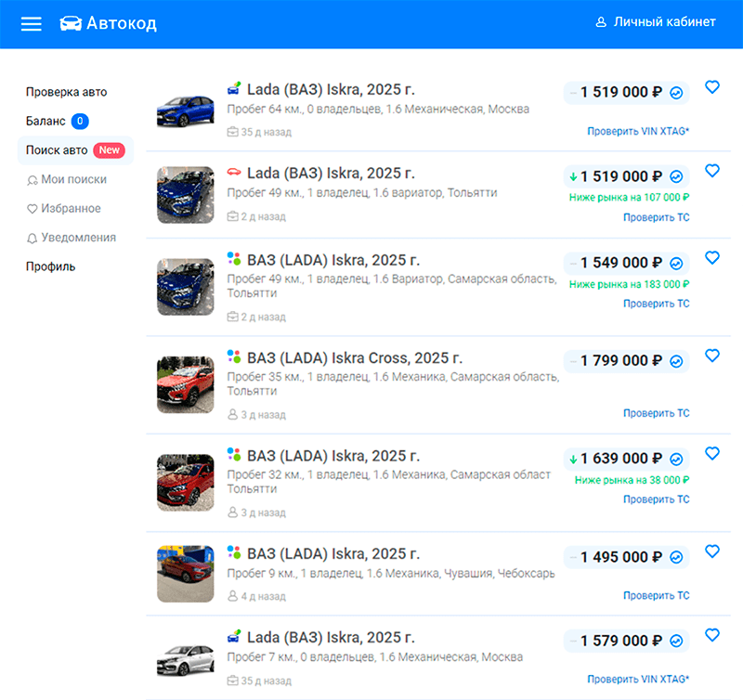Click source icon of Чебоксары listing
Image resolution: width=743 pixels, height=700 pixels.
coord(234,551)
